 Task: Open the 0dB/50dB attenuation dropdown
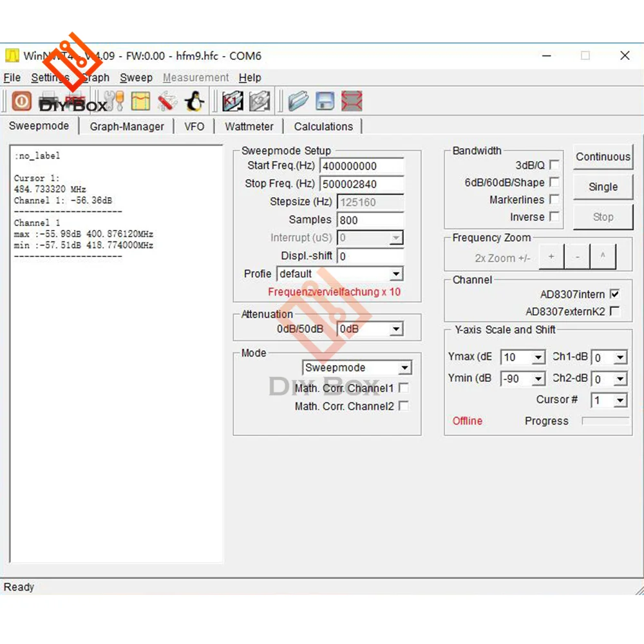coord(370,329)
